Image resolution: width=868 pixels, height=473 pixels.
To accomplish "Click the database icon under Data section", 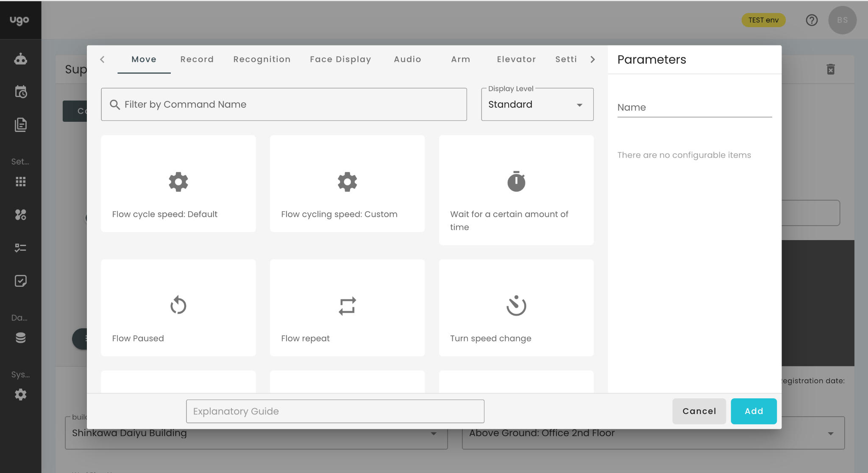I will pyautogui.click(x=20, y=338).
